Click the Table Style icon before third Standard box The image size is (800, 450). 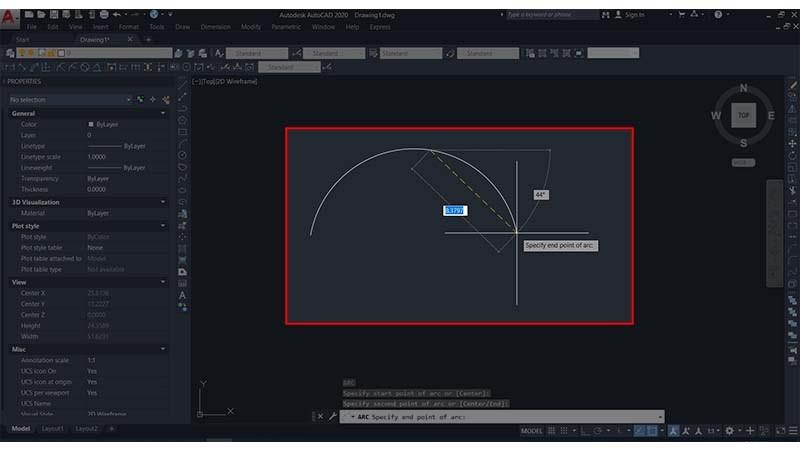[x=373, y=53]
